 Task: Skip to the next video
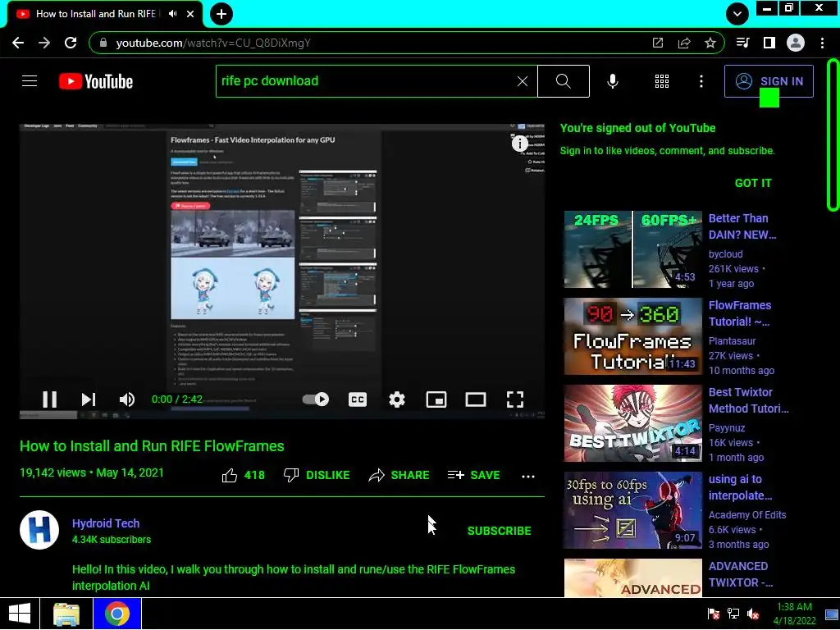click(x=89, y=399)
